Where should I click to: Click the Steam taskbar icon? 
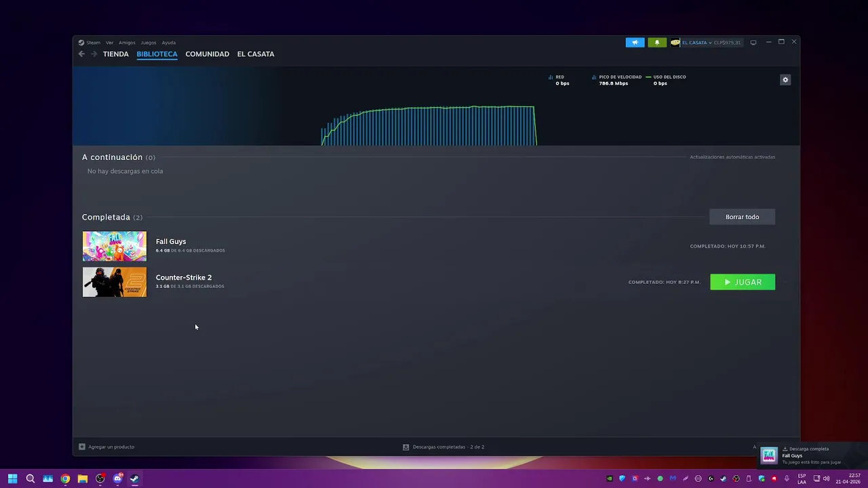pos(135,479)
